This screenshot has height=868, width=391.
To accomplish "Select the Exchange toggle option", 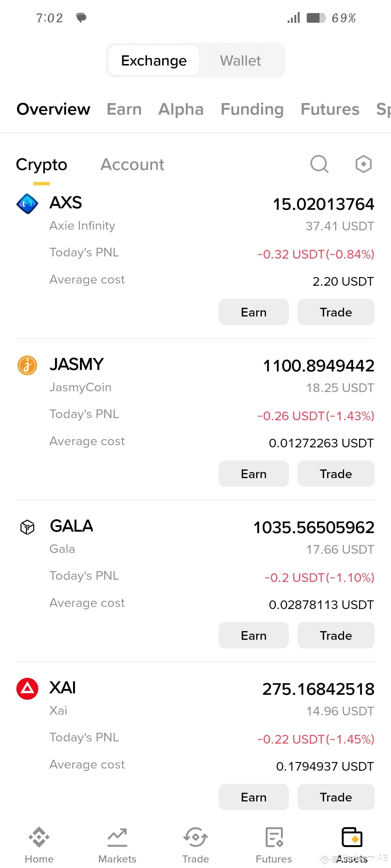I will (154, 60).
